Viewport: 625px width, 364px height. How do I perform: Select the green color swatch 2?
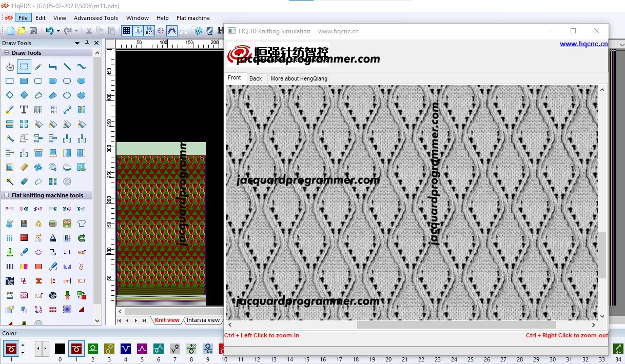93,349
